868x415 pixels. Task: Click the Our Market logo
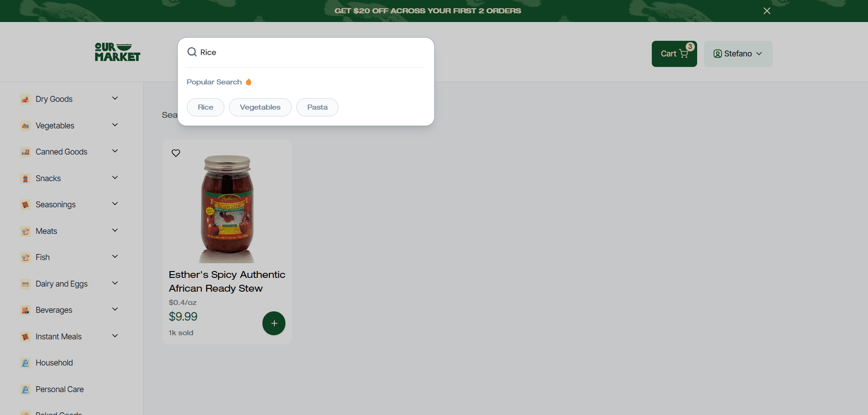[117, 52]
